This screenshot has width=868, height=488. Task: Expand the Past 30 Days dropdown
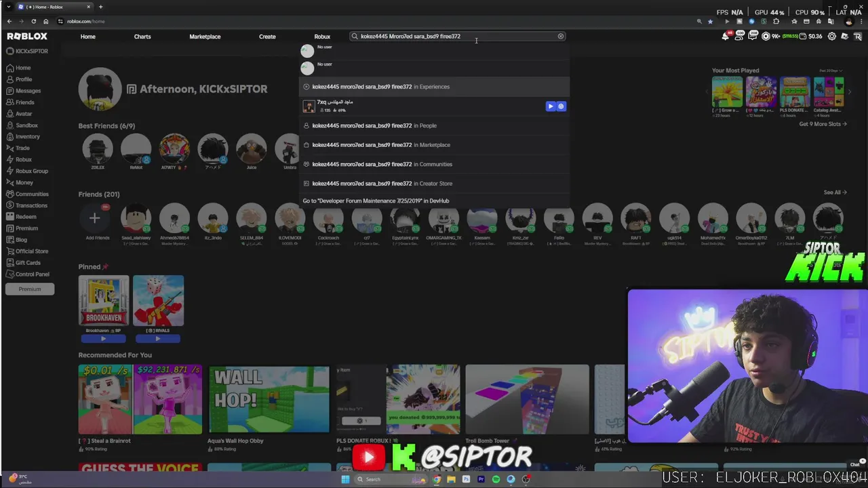(x=831, y=70)
